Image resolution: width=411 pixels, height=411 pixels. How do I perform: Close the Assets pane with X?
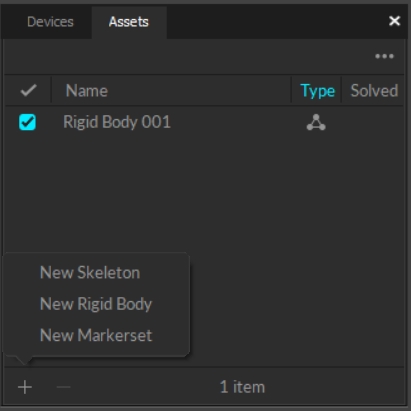pyautogui.click(x=394, y=21)
